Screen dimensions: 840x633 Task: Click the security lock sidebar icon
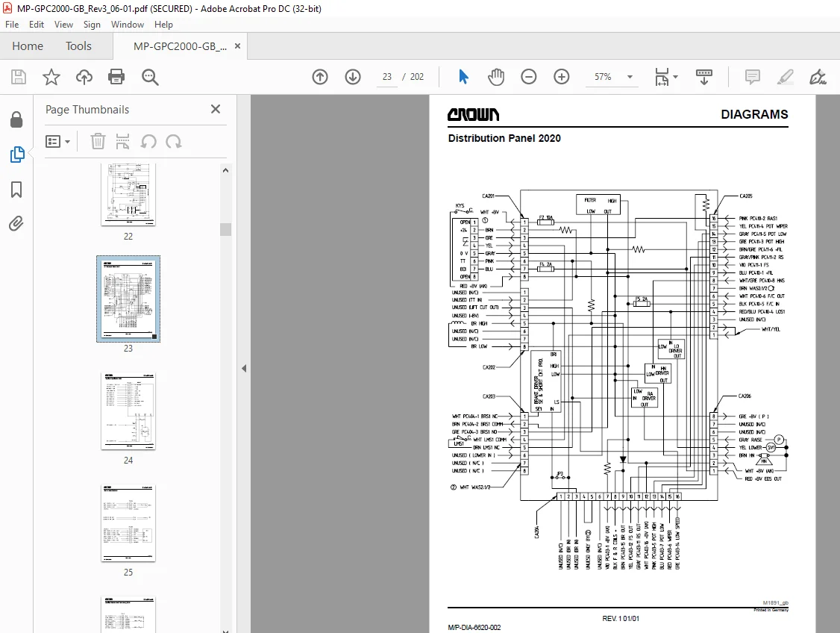coord(16,119)
